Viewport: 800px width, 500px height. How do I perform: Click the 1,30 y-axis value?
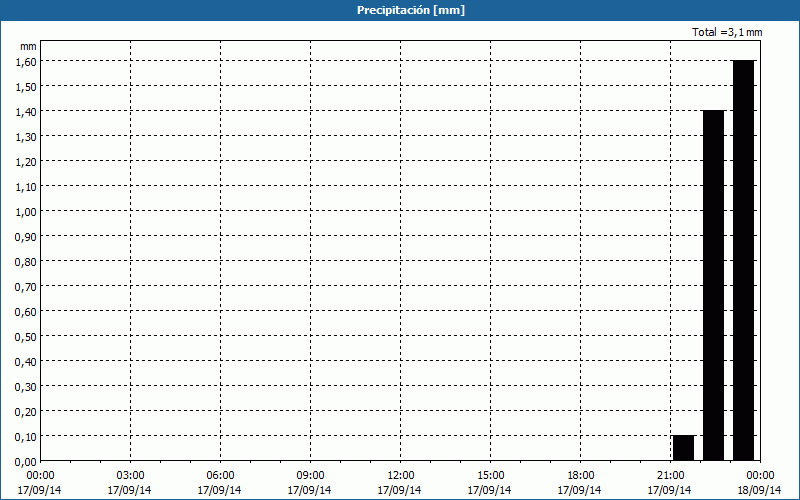click(26, 137)
